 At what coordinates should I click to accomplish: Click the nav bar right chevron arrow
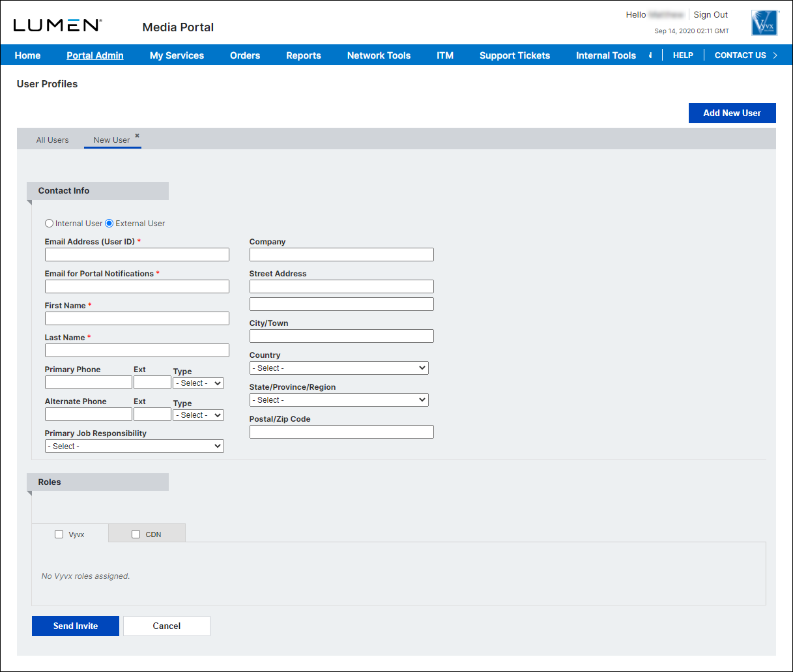[x=775, y=55]
